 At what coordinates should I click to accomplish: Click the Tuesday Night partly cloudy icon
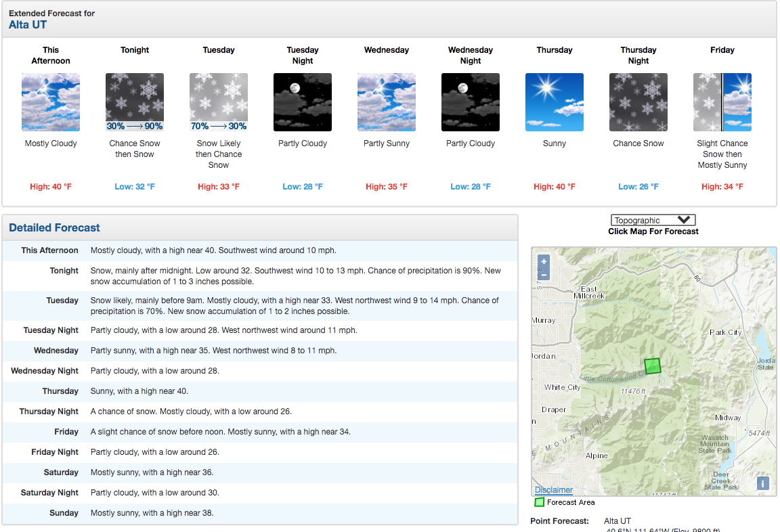[x=303, y=102]
